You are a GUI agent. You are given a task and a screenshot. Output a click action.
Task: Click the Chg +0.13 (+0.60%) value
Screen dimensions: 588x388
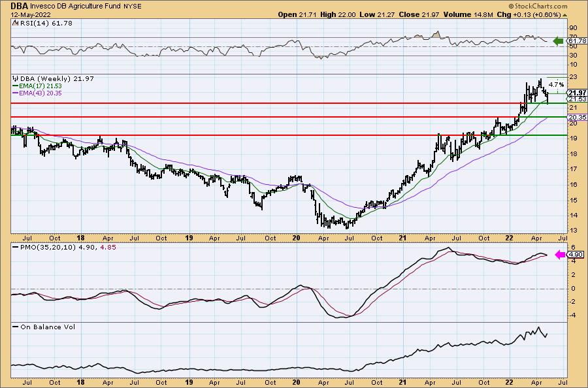[529, 14]
